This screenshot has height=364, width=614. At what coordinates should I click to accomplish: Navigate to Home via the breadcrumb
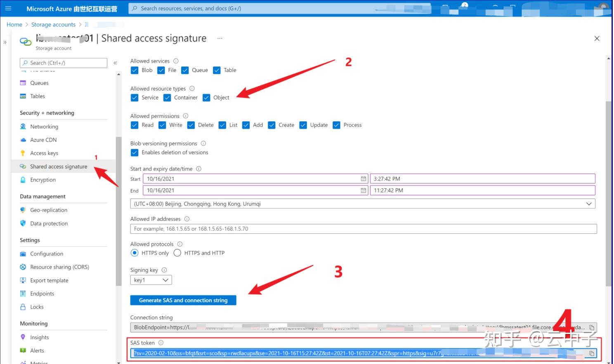(x=14, y=24)
